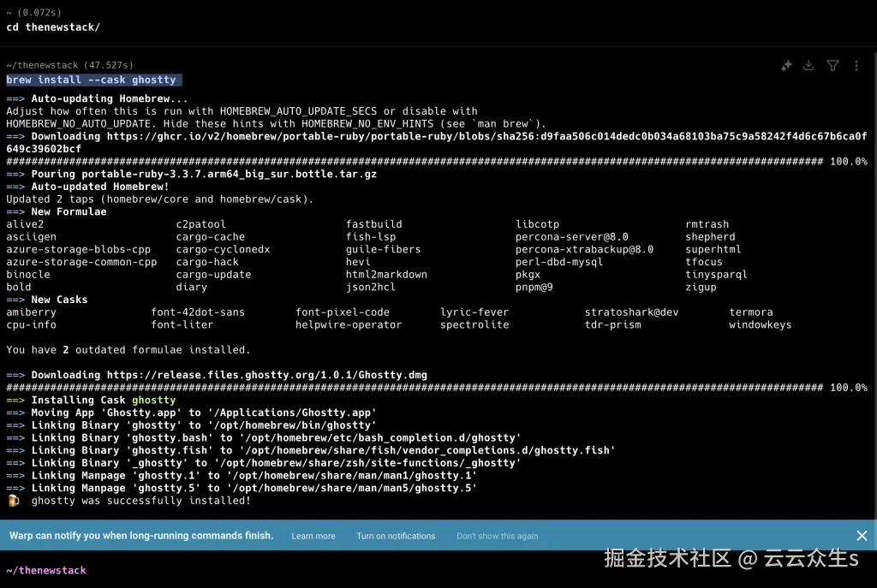This screenshot has height=588, width=877.
Task: Click the Updated 2 taps line
Action: [x=160, y=199]
